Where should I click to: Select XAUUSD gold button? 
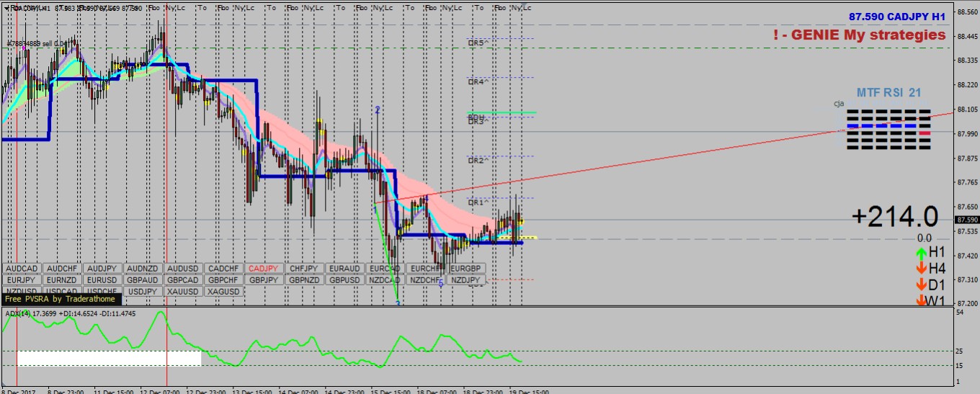click(183, 291)
